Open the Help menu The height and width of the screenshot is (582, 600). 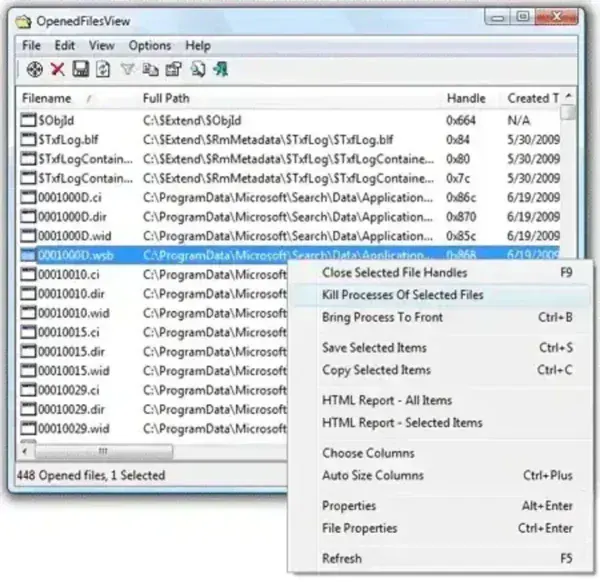(x=198, y=46)
